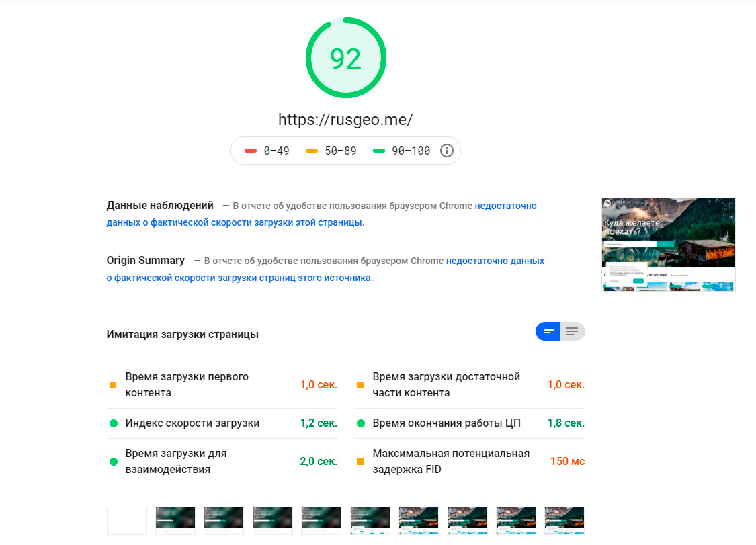Click the circular 92 performance score gauge
Screen dimensions: 756x545
tap(346, 58)
